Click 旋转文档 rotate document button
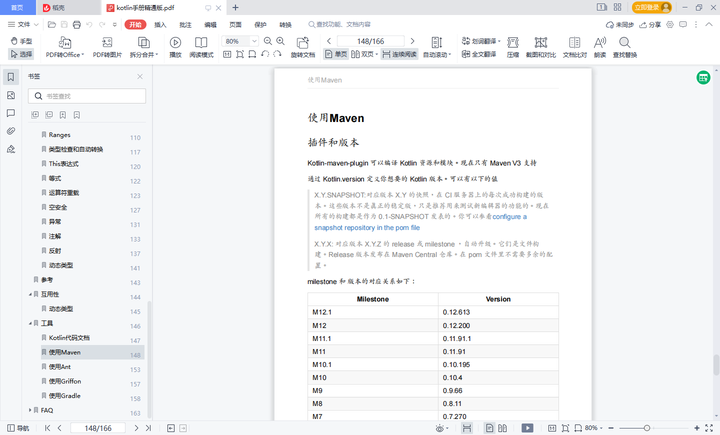 coord(303,47)
